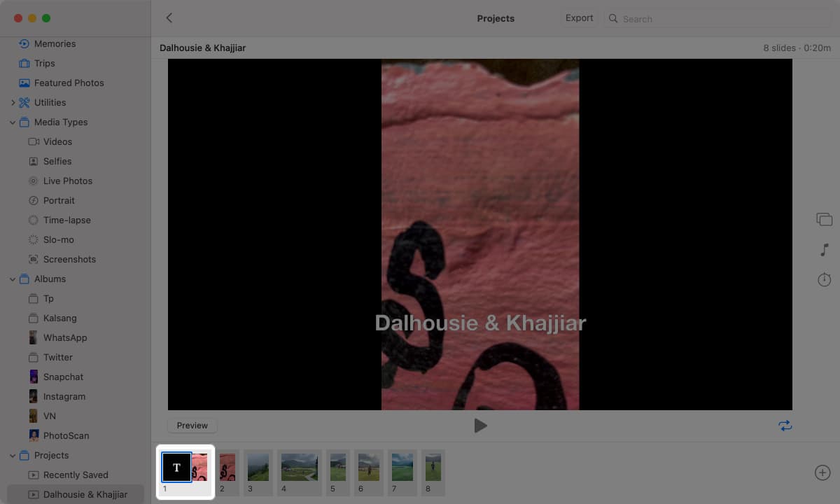Collapse the Media Types group
Viewport: 840px width, 504px height.
pyautogui.click(x=13, y=122)
